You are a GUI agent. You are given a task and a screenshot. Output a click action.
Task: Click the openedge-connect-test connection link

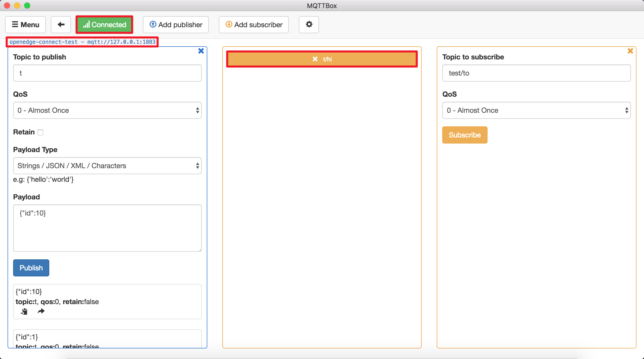83,42
